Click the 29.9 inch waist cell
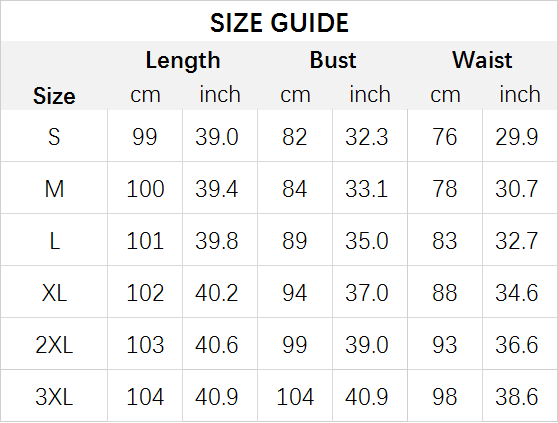Screen dimensions: 558x423 [x=517, y=137]
